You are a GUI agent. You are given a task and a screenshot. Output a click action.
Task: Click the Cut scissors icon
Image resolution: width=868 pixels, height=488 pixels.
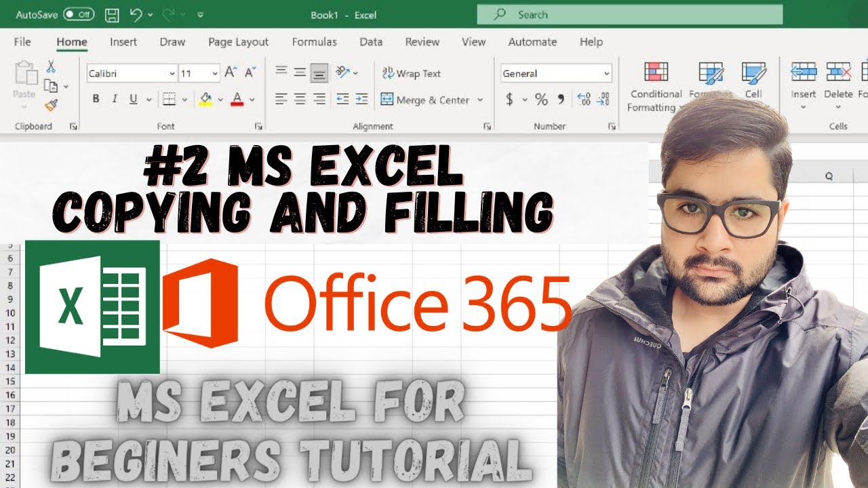click(x=51, y=67)
